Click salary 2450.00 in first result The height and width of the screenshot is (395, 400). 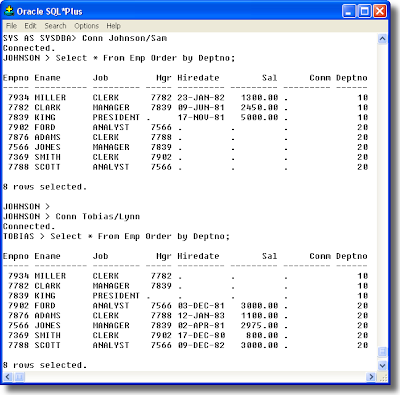click(x=259, y=107)
